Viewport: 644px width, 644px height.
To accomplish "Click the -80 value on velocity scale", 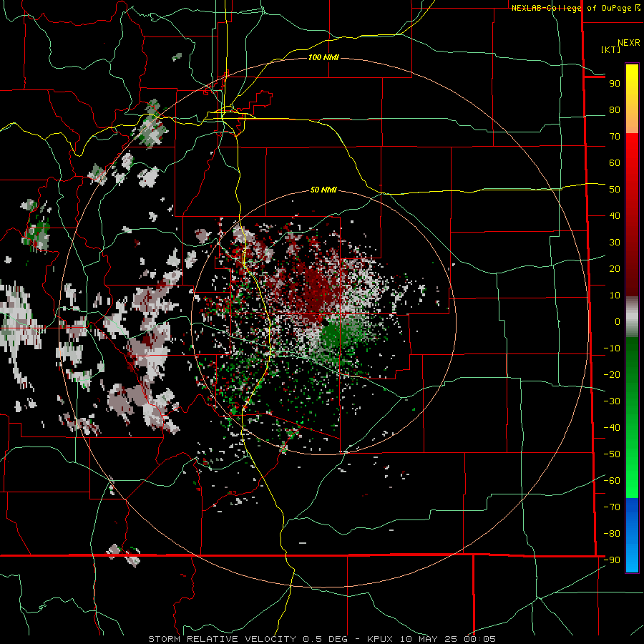I will [x=612, y=534].
